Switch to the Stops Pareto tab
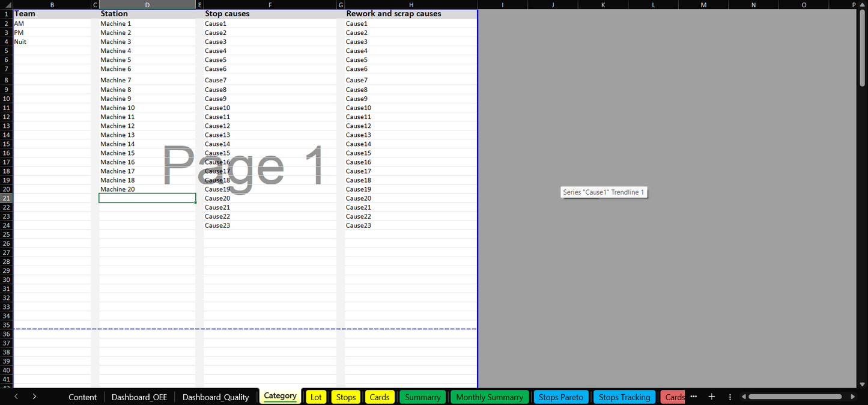The height and width of the screenshot is (405, 868). tap(560, 397)
